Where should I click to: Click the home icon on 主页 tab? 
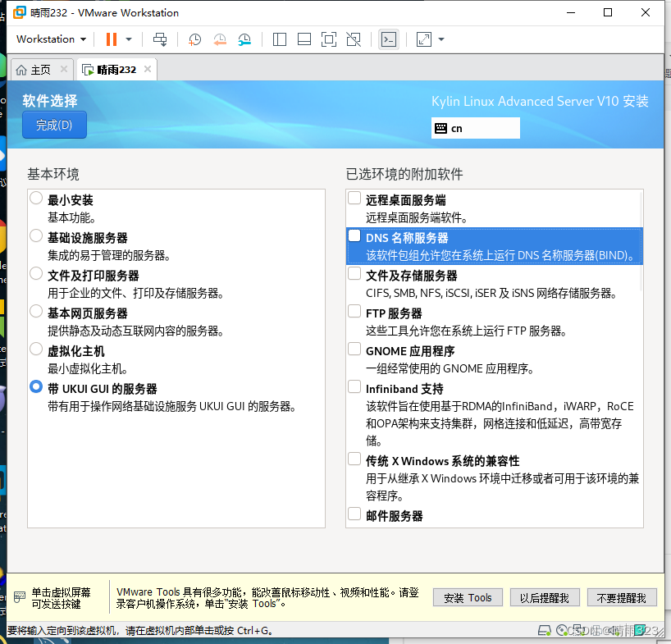(x=21, y=70)
